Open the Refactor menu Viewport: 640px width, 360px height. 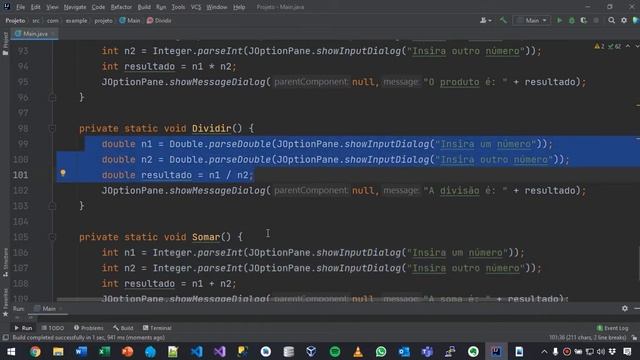(121, 7)
